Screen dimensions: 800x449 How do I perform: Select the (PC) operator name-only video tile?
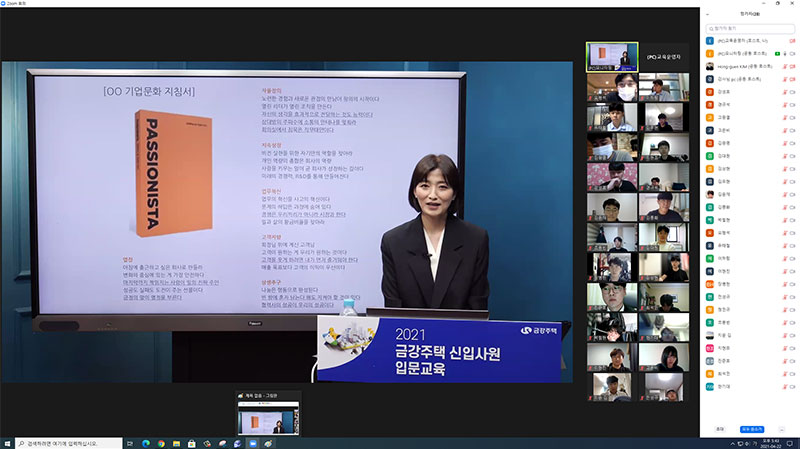click(x=664, y=57)
